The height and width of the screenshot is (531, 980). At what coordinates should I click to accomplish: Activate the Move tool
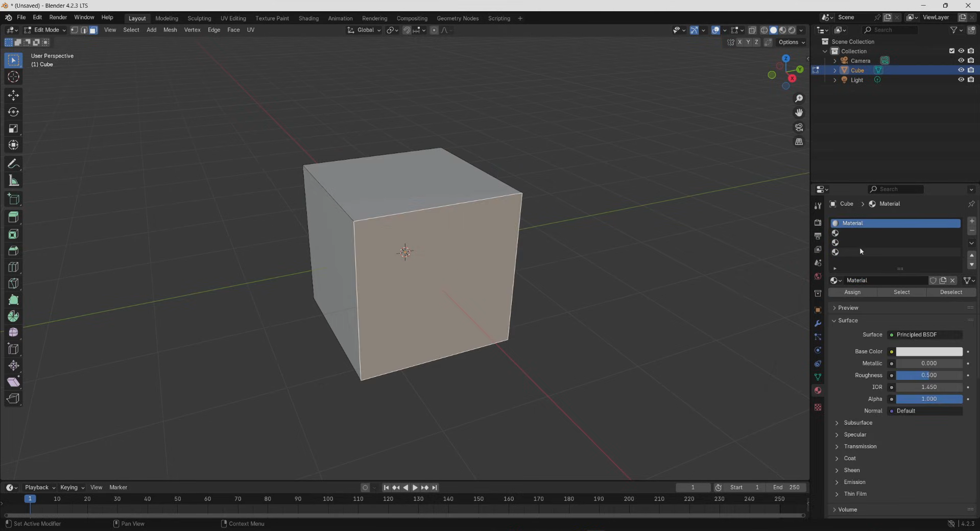pyautogui.click(x=13, y=95)
